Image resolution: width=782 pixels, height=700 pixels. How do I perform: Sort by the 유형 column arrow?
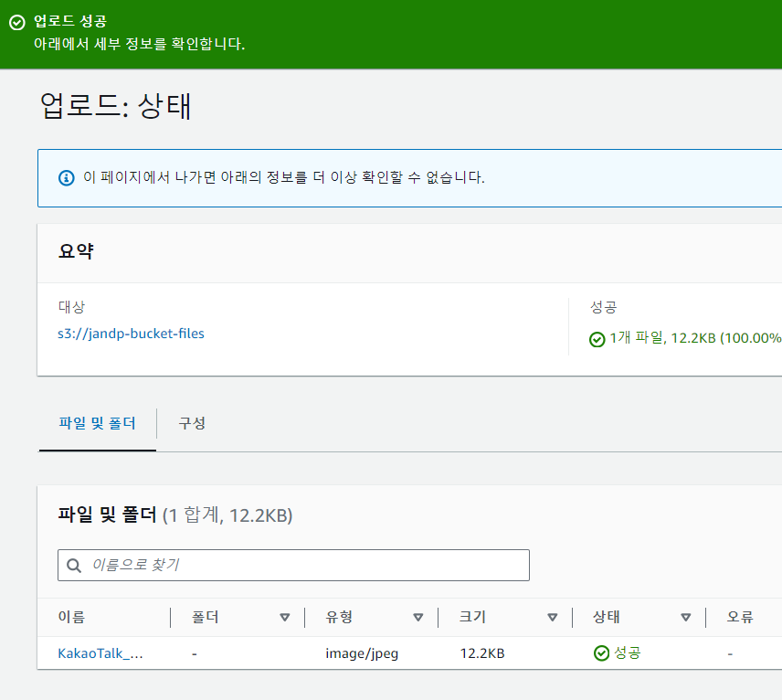(418, 617)
